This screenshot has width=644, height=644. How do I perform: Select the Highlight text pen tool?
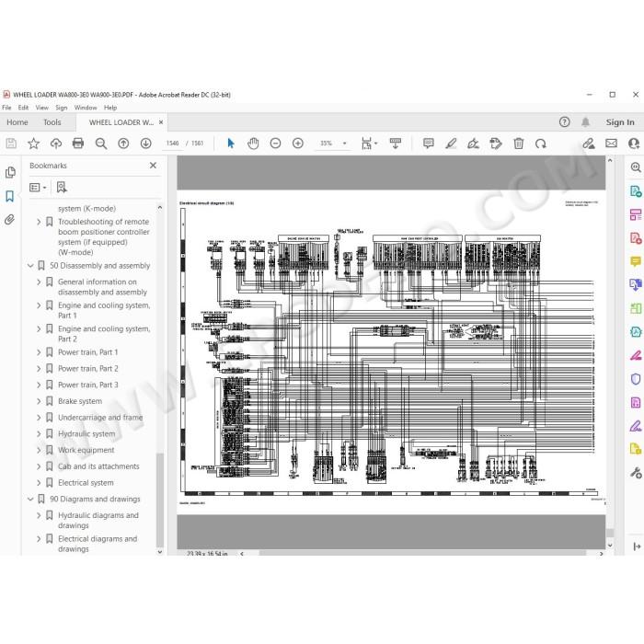(451, 144)
